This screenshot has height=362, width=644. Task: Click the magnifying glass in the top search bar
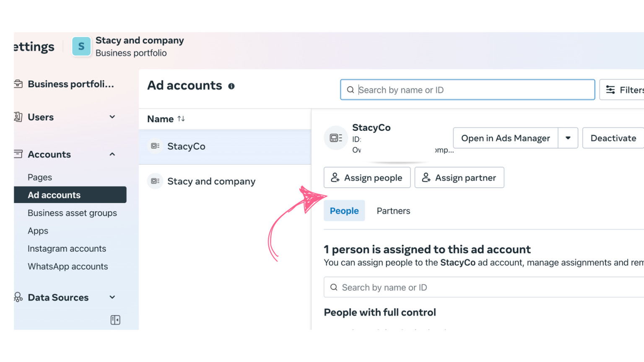coord(351,90)
